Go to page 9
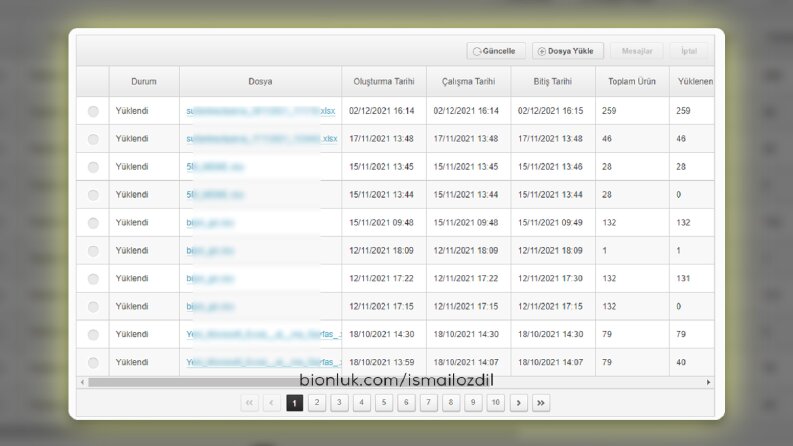Viewport: 793px width, 446px height. coord(473,403)
